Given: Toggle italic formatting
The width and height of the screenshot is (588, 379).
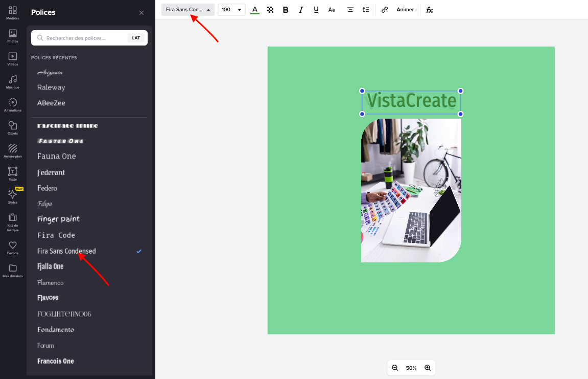Looking at the screenshot, I should point(301,10).
